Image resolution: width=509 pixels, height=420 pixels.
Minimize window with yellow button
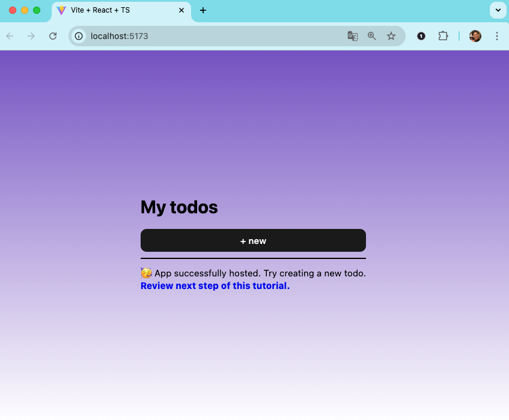pos(25,10)
